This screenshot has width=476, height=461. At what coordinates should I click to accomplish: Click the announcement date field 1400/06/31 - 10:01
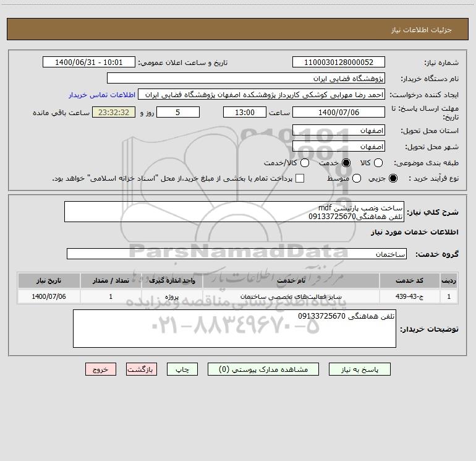[89, 62]
